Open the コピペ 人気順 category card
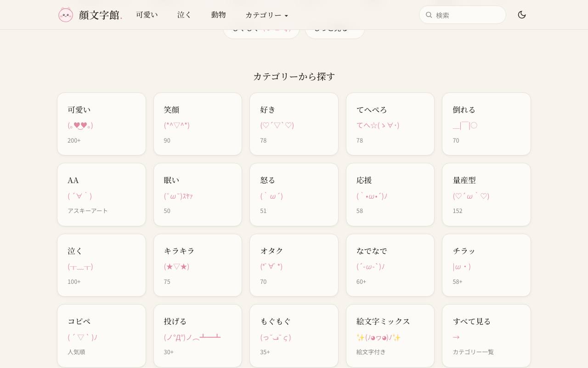The image size is (588, 368). 102,336
